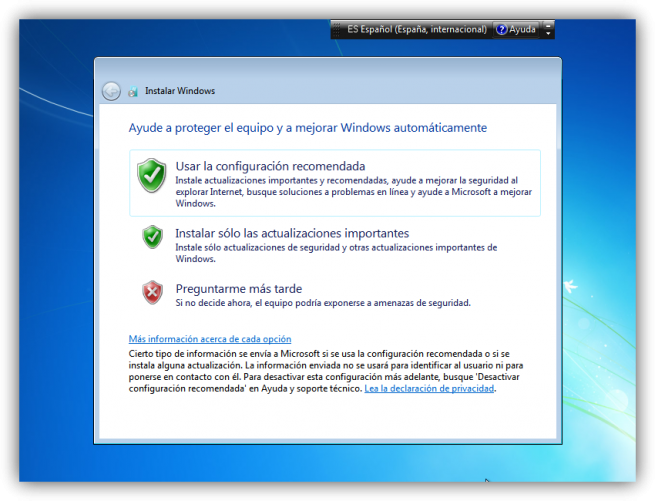Open Lea la declaración de privacidad link

(x=429, y=389)
